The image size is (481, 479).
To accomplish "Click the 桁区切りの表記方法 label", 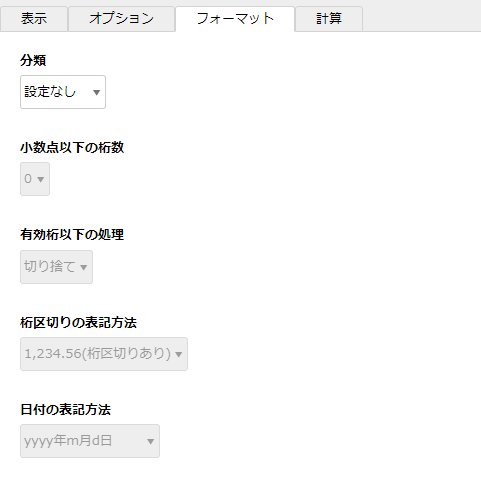I will tap(78, 322).
